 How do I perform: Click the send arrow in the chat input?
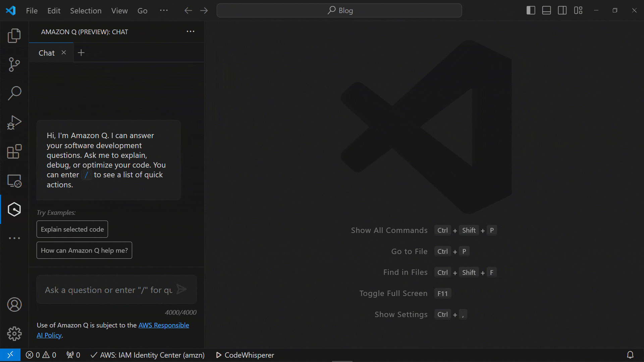(181, 289)
